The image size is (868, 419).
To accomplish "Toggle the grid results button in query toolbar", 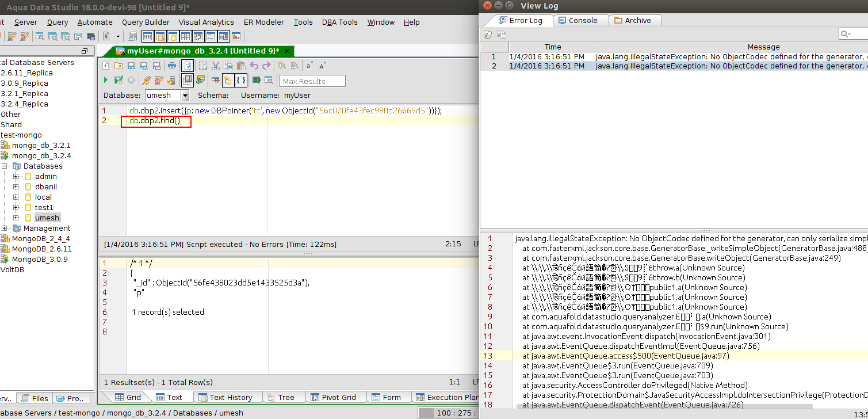I will [188, 81].
